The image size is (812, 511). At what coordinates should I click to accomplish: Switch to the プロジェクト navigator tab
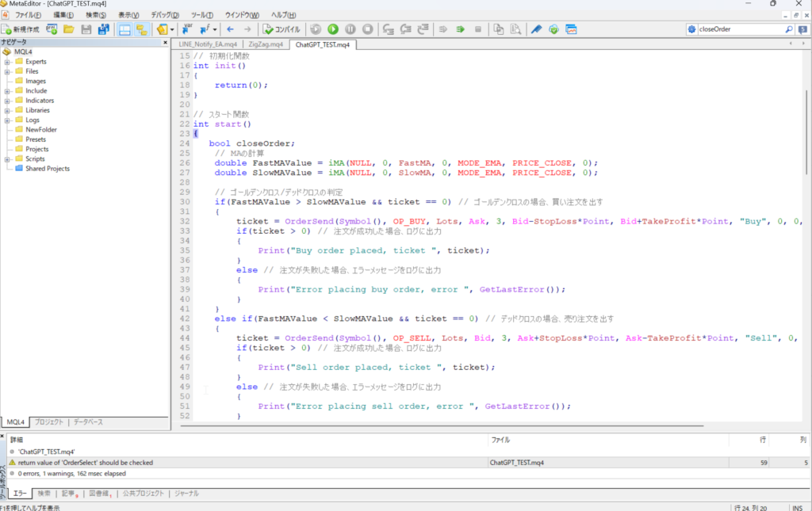coord(48,422)
